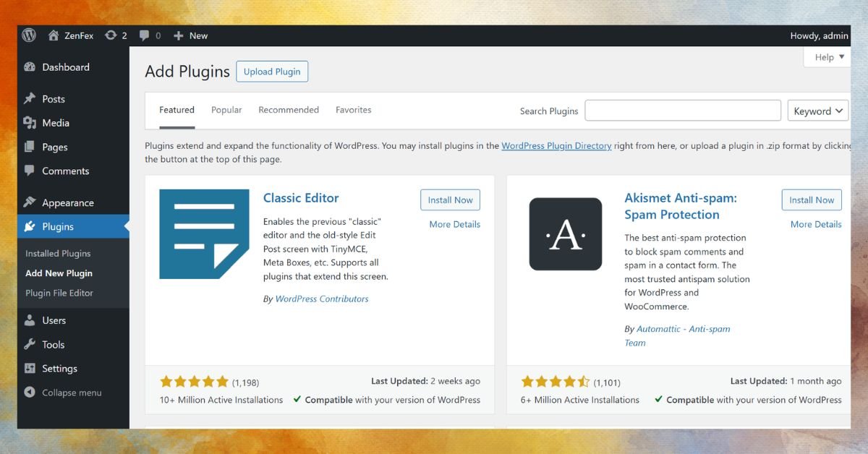
Task: Open the Keyword search type dropdown
Action: tap(818, 111)
